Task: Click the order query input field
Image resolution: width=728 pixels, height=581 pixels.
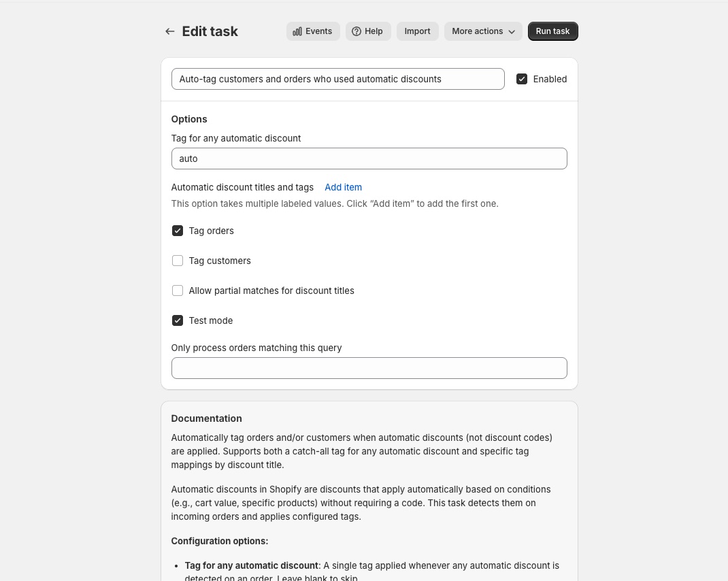Action: 369,368
